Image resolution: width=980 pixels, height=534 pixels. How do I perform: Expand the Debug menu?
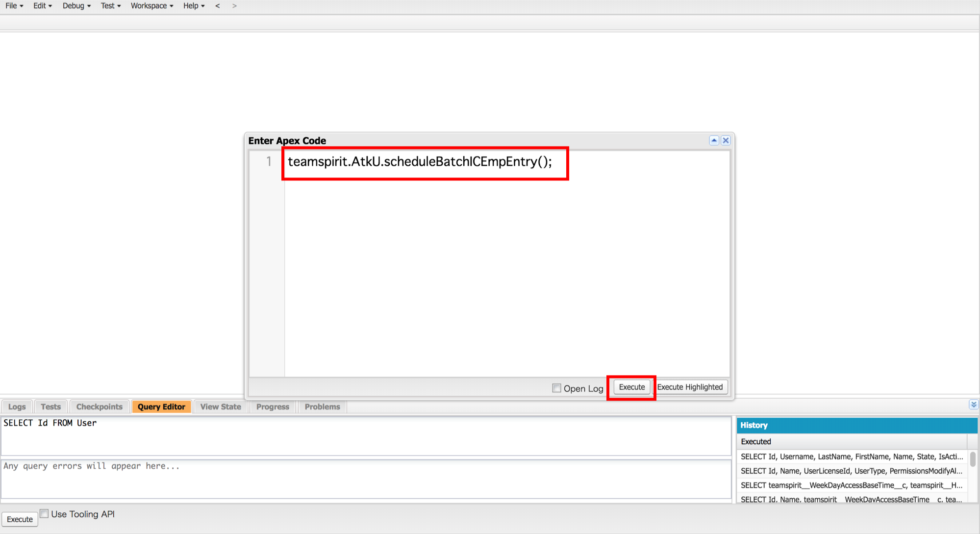pyautogui.click(x=76, y=6)
